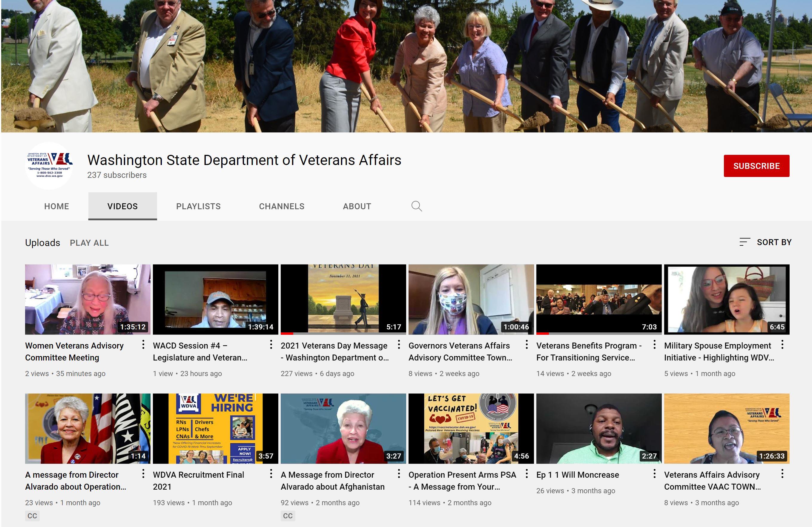Play the LET'S GET VACCINATED thumbnail
Image resolution: width=812 pixels, height=527 pixels.
(471, 428)
